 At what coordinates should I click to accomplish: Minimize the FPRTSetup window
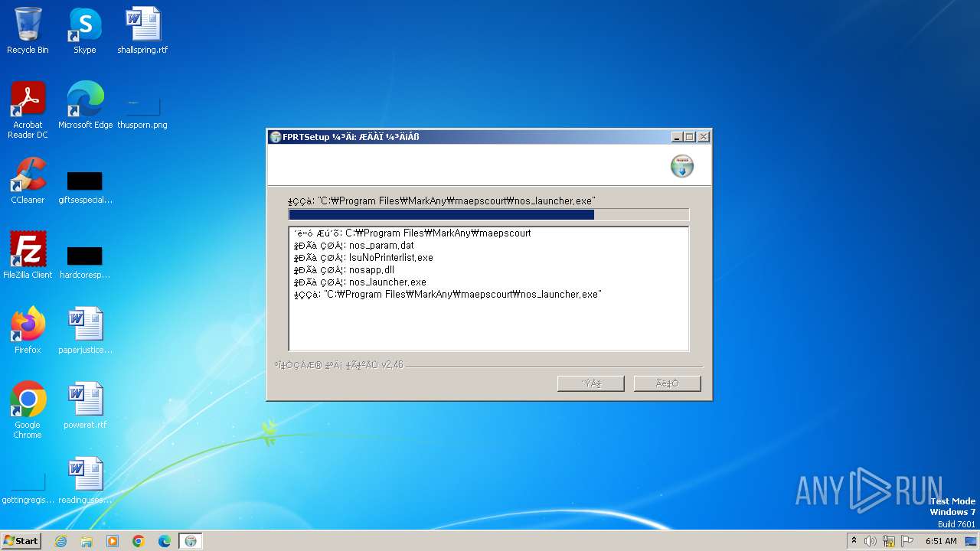pyautogui.click(x=677, y=137)
